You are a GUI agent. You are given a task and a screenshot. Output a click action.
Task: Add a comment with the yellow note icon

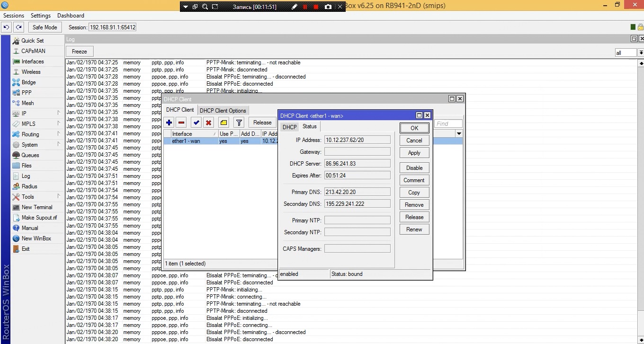(224, 123)
